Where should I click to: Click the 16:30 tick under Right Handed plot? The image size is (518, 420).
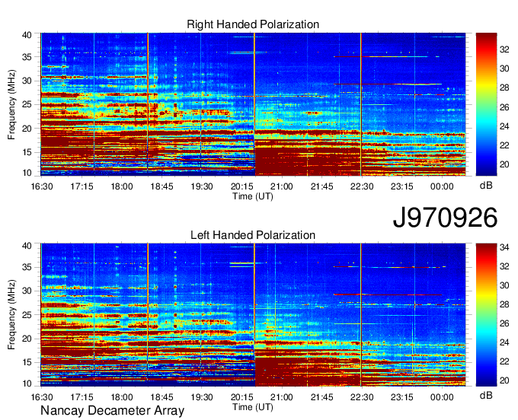pyautogui.click(x=42, y=186)
